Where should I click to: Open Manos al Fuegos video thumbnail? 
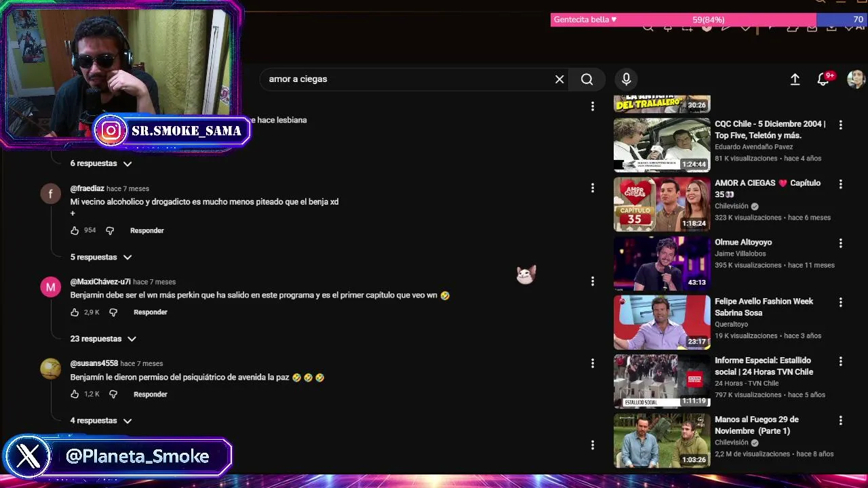(x=662, y=441)
